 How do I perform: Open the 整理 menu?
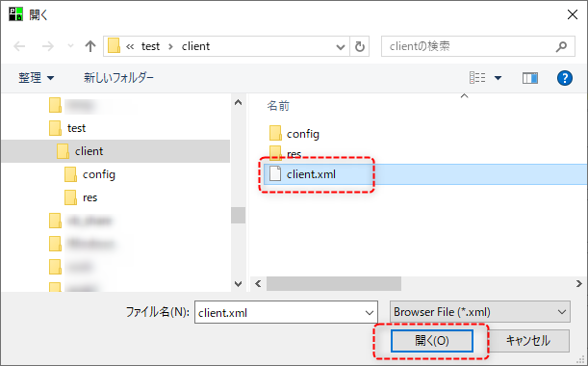coord(36,78)
